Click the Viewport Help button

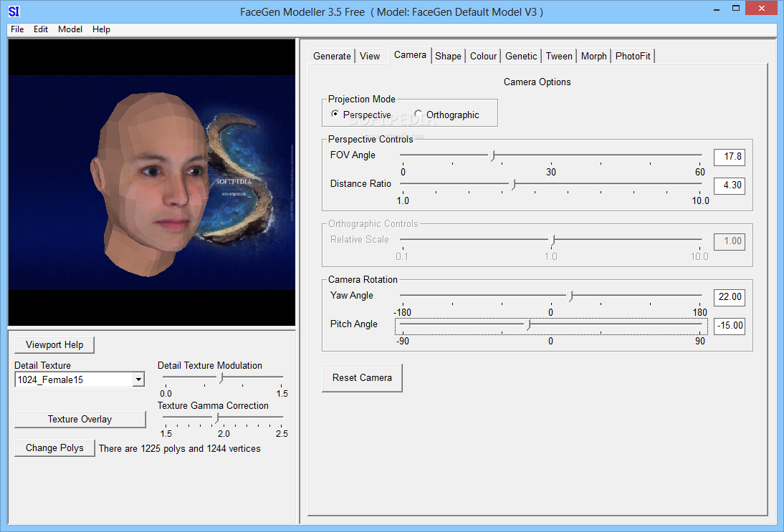click(54, 344)
